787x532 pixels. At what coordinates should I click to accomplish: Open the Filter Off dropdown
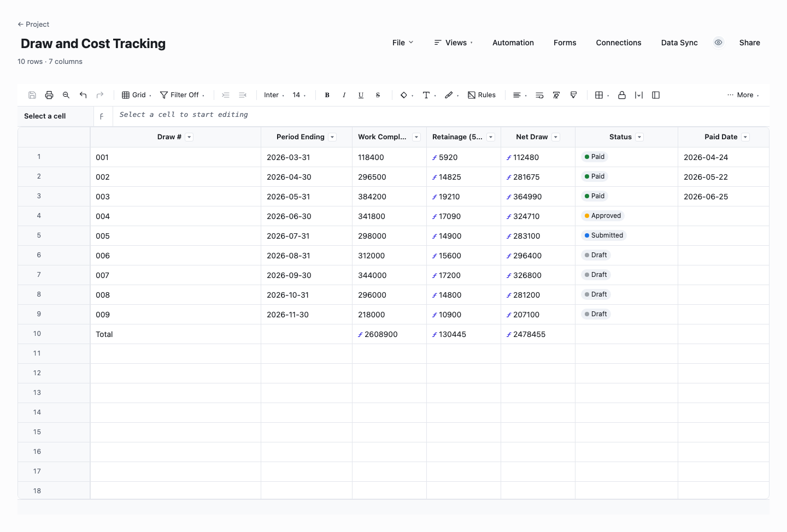[183, 95]
